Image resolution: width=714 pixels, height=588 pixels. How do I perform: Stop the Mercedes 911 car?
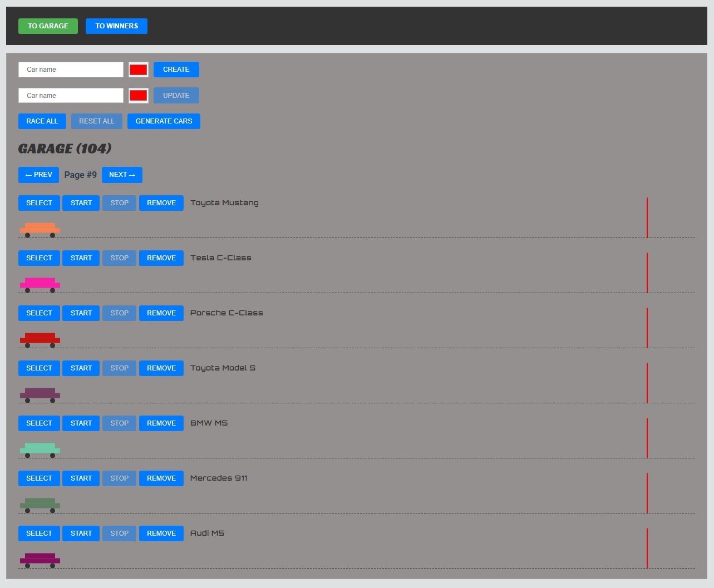119,478
